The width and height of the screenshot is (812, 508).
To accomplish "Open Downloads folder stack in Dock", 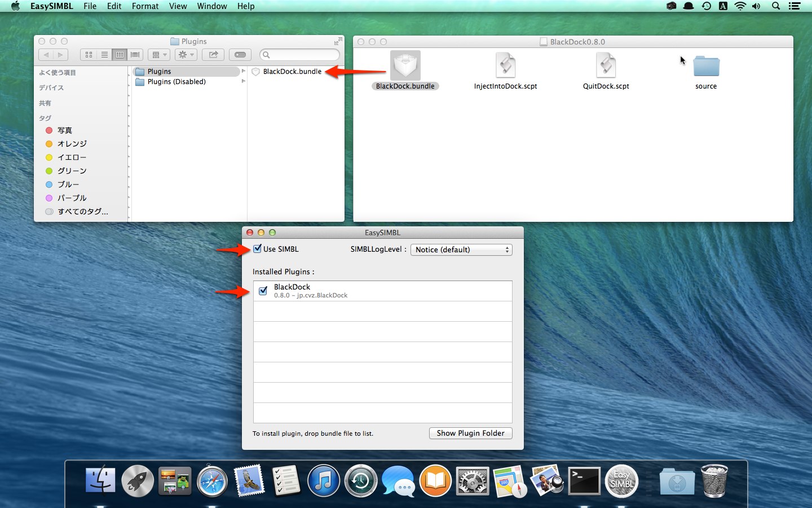I will pyautogui.click(x=677, y=481).
